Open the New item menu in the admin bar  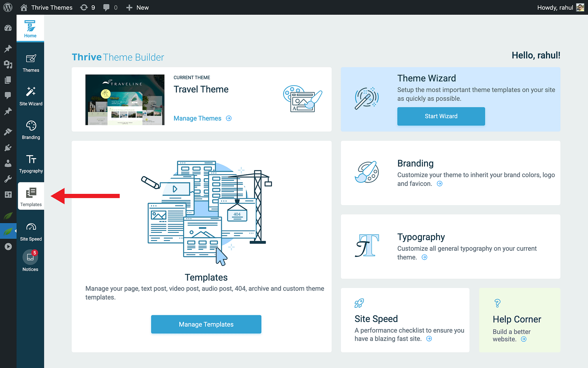(137, 7)
